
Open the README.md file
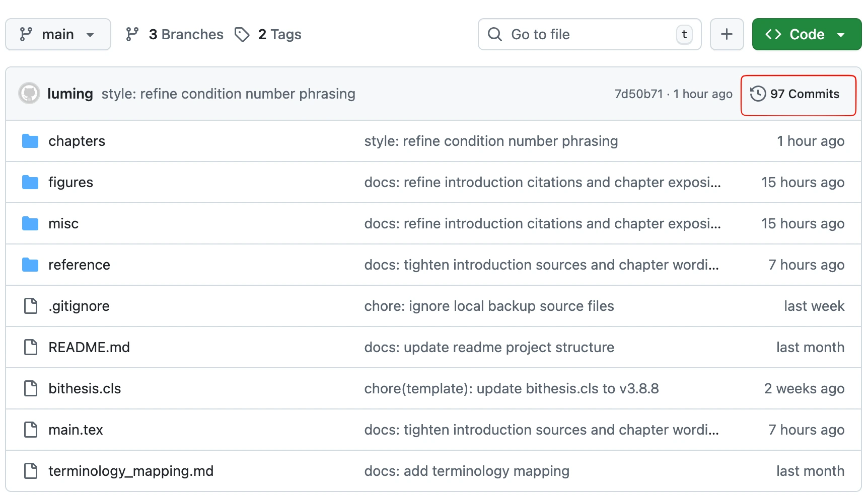point(89,347)
